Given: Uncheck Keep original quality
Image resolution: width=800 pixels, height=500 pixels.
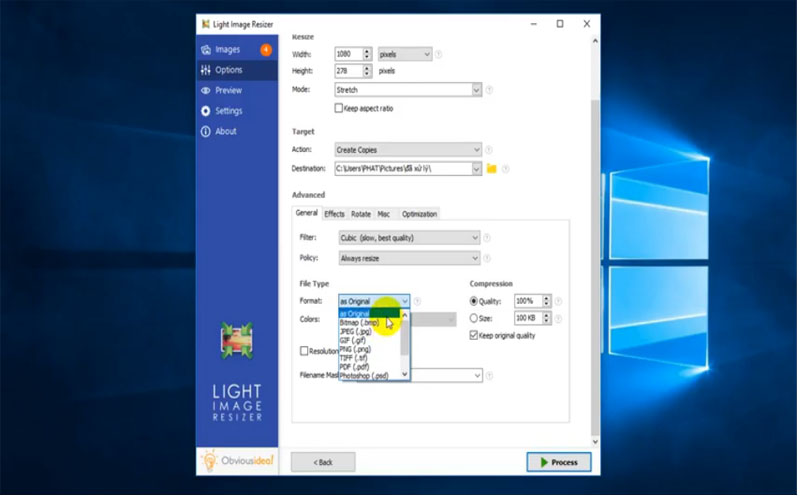Looking at the screenshot, I should [473, 335].
